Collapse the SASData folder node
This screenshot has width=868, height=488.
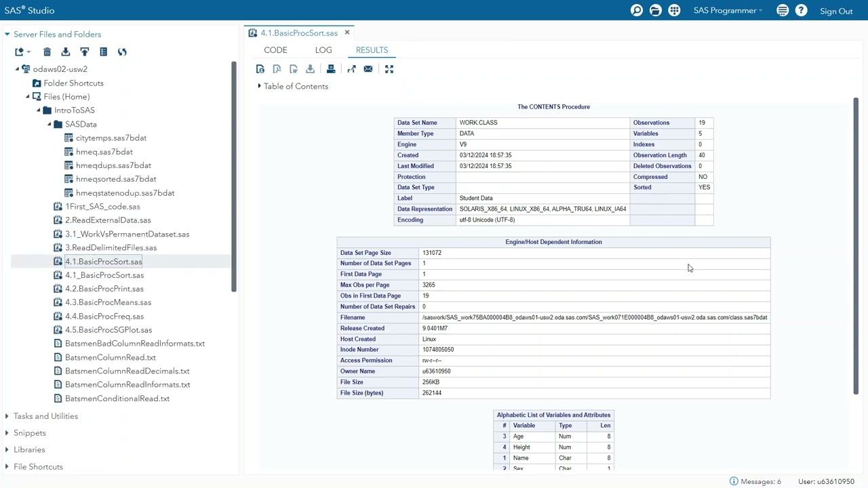(x=50, y=124)
